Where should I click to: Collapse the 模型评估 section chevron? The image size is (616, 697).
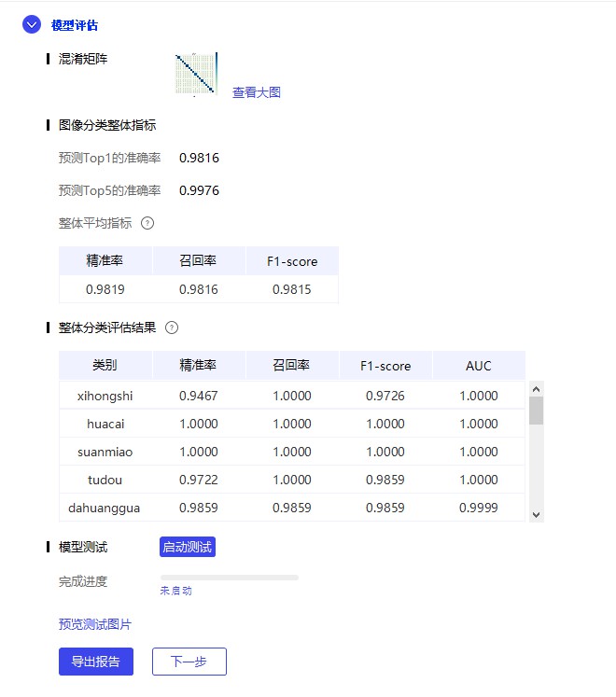tap(32, 25)
